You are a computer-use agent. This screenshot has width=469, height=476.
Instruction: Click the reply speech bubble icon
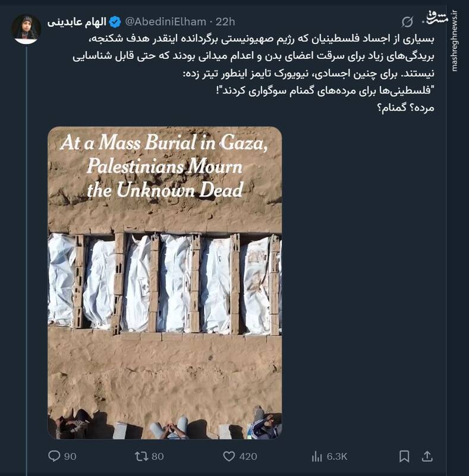click(x=54, y=456)
